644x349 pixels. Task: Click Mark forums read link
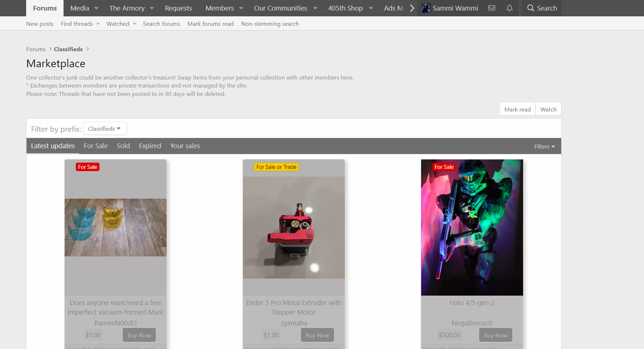211,24
